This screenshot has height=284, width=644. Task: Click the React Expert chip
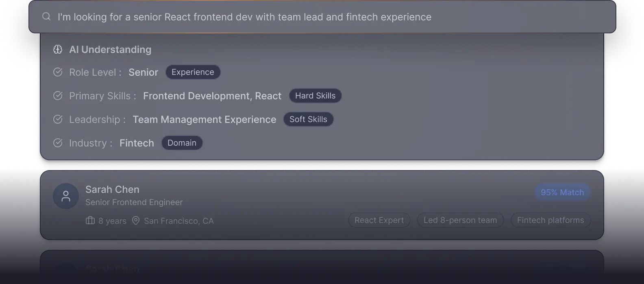[x=379, y=220]
